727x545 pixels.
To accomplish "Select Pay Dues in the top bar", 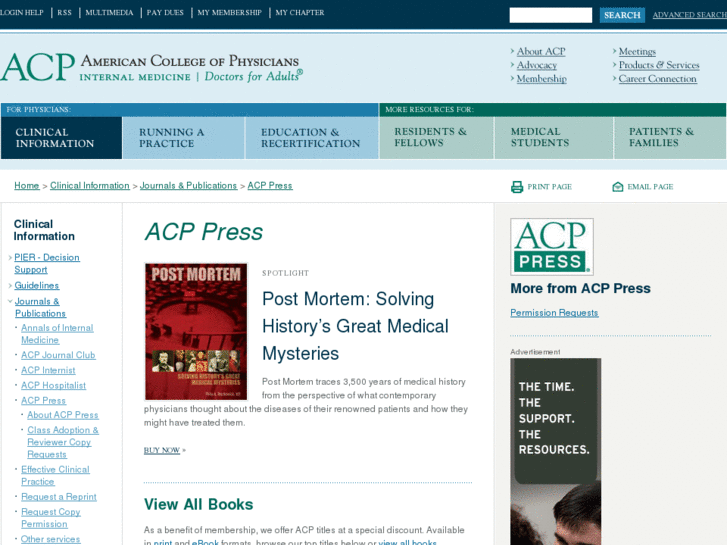I will pos(165,13).
